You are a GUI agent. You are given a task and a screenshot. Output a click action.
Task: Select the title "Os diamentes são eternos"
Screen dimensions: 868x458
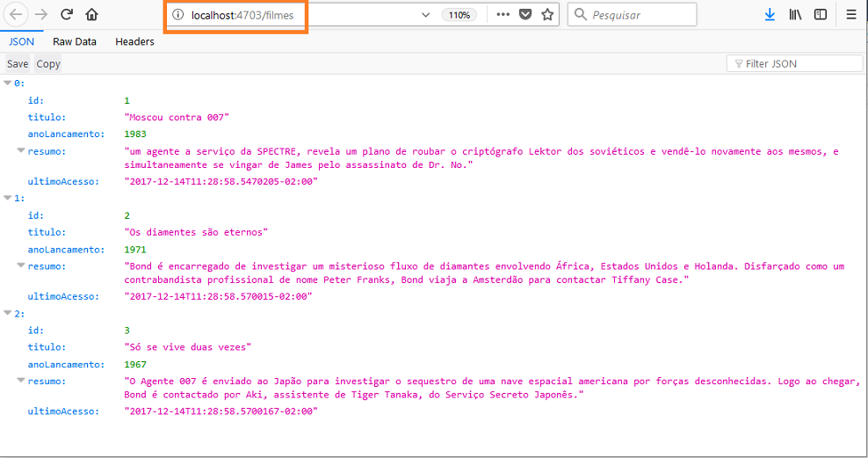(196, 232)
